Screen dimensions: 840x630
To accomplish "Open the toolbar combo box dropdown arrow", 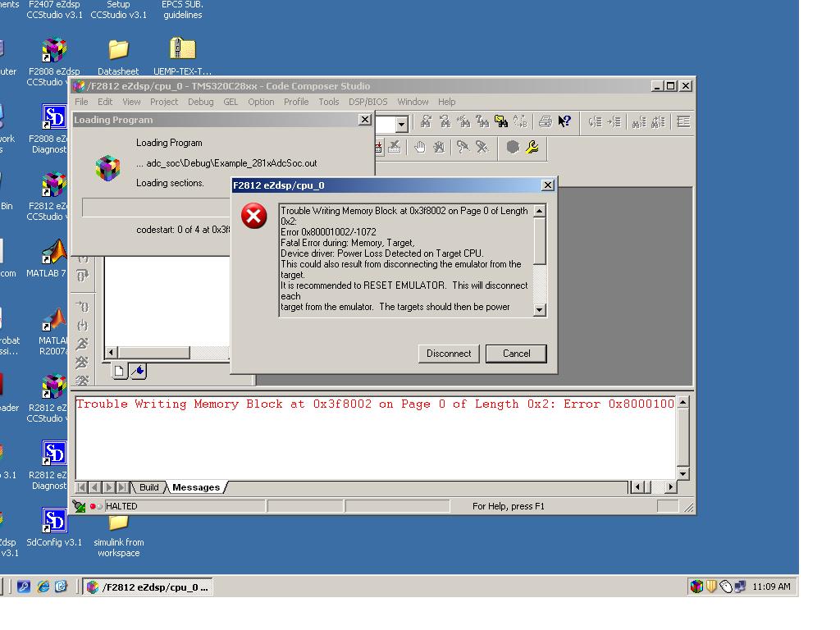I will (401, 125).
